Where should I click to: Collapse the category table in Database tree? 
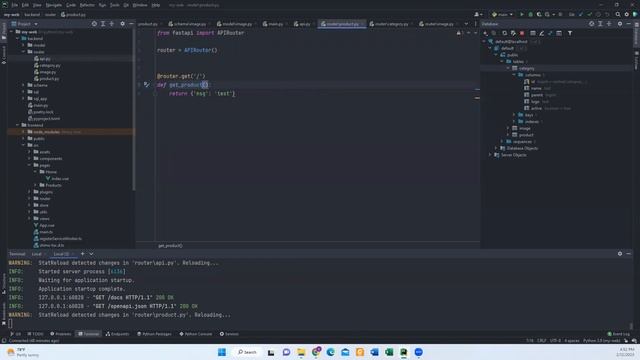click(x=508, y=68)
